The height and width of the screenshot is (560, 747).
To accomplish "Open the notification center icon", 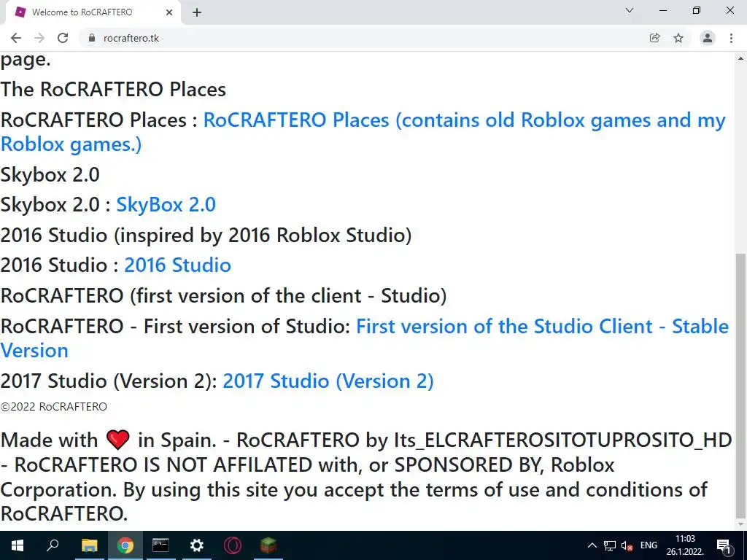I will 724,545.
